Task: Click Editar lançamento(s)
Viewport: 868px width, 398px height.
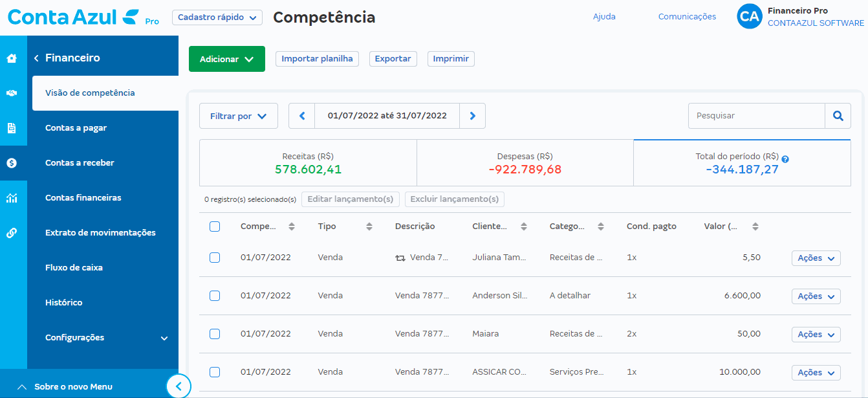Action: (x=351, y=199)
